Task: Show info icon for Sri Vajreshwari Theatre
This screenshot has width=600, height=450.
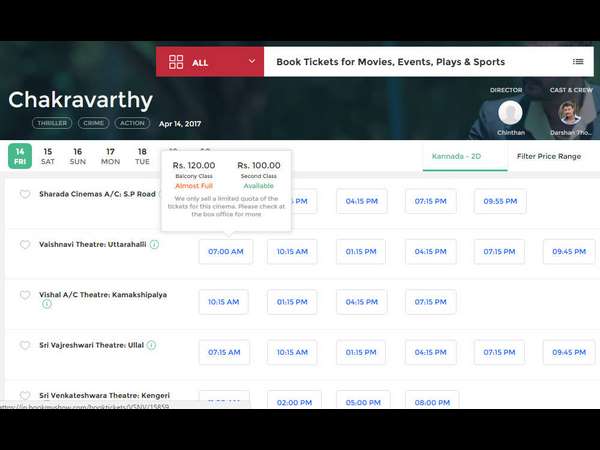Action: tap(152, 345)
